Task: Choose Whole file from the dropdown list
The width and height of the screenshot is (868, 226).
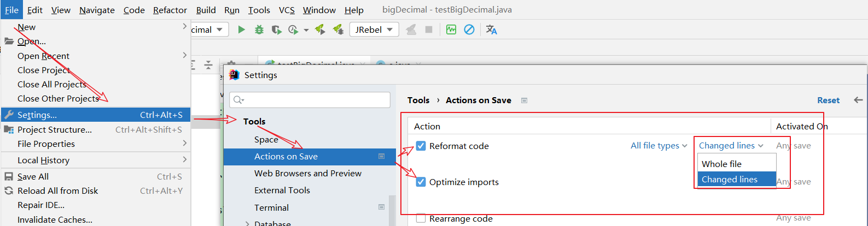Action: point(737,164)
